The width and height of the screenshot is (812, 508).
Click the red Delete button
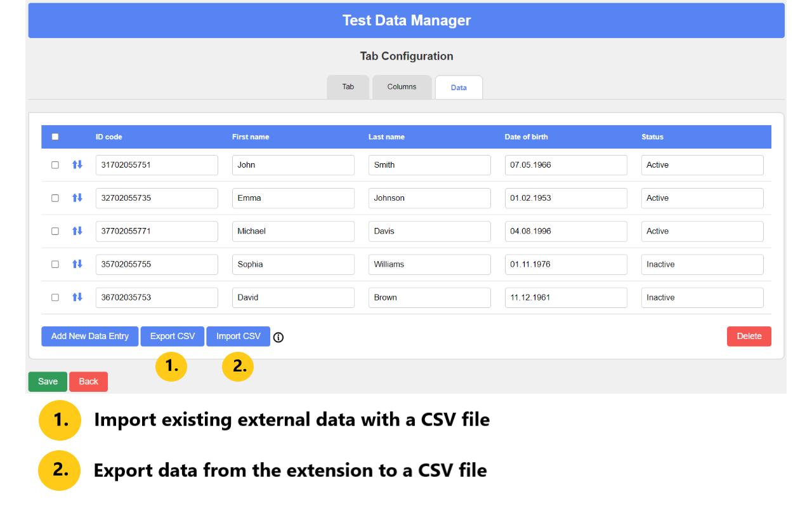[x=749, y=336]
